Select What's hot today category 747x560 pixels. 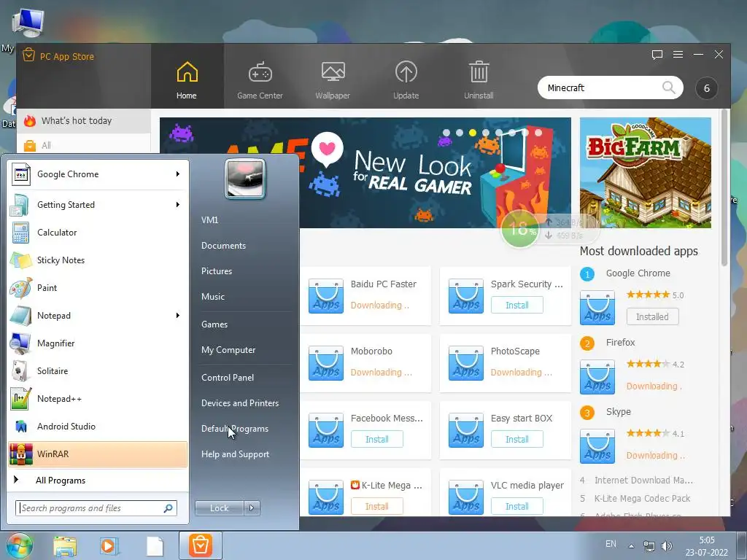[x=84, y=121]
